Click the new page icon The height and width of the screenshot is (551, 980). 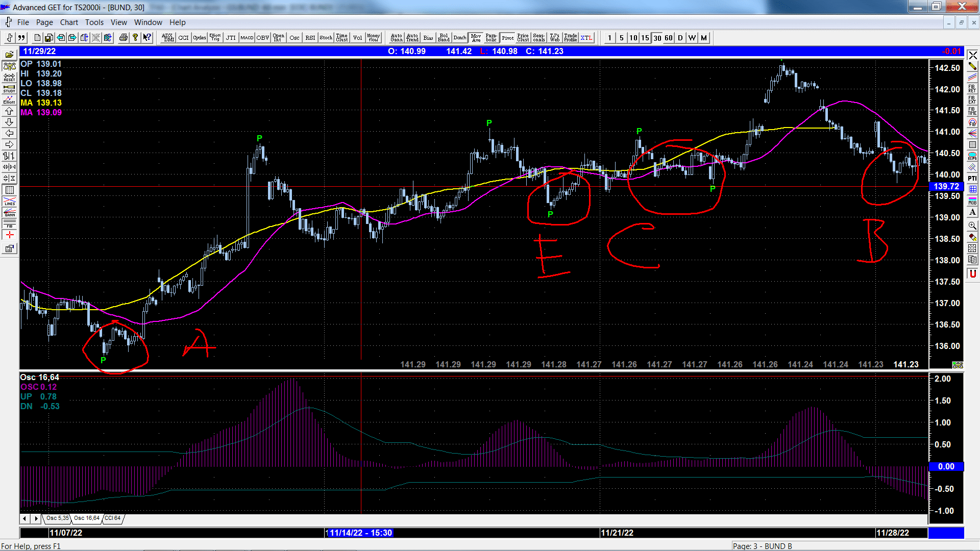[x=37, y=38]
